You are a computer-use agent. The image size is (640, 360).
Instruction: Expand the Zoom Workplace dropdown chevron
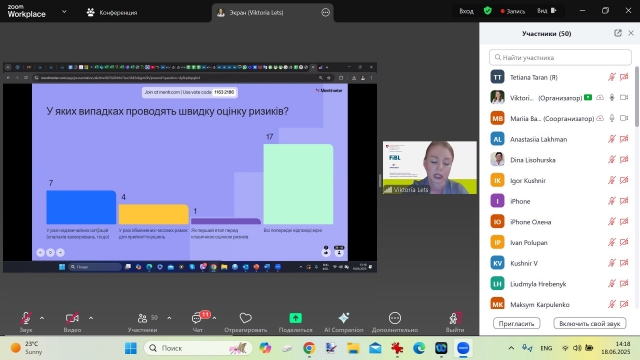64,11
